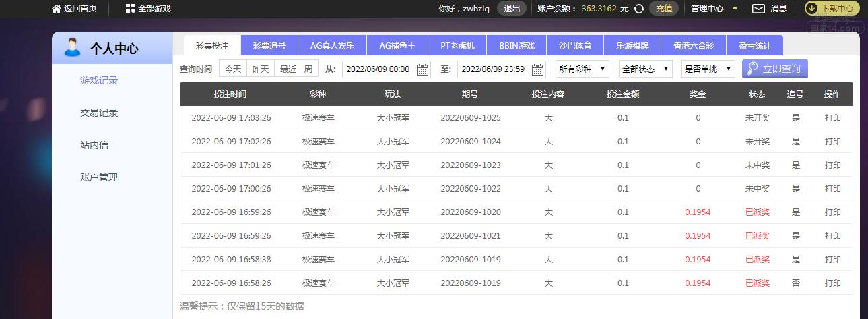868x319 pixels.
Task: Open the 全部游戏 grid icon
Action: pyautogui.click(x=131, y=9)
